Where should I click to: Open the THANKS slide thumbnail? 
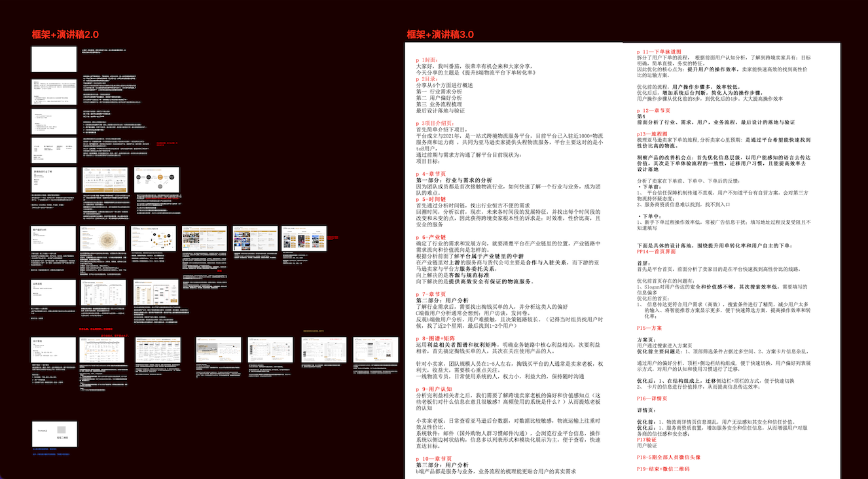pos(54,433)
